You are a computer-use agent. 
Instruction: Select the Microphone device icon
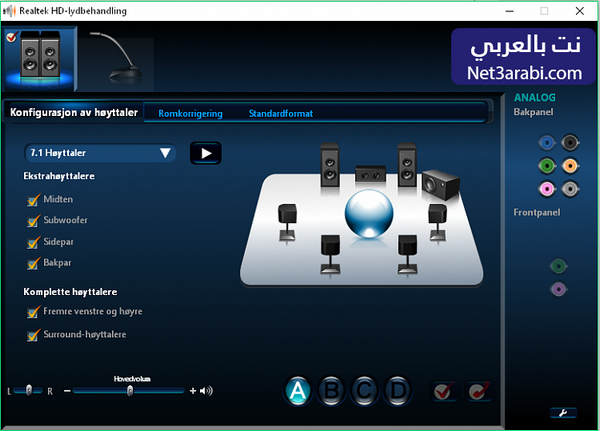click(x=117, y=57)
